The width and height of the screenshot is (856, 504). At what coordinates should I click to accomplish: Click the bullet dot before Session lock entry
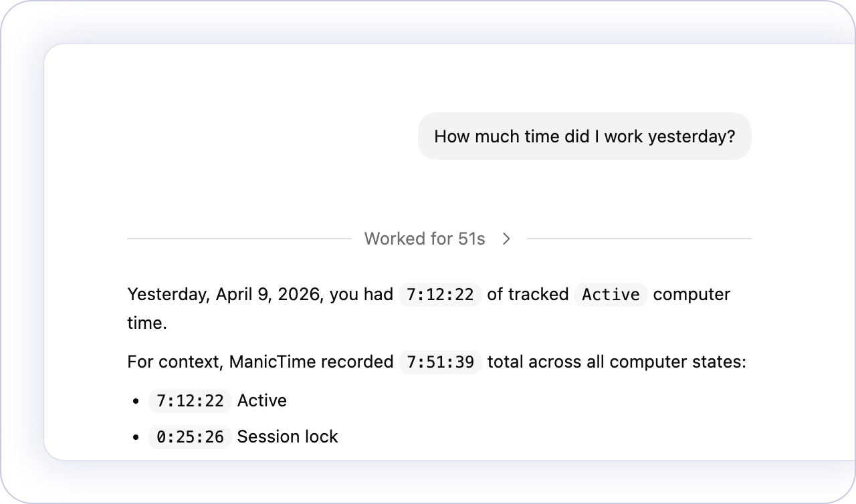pyautogui.click(x=136, y=438)
